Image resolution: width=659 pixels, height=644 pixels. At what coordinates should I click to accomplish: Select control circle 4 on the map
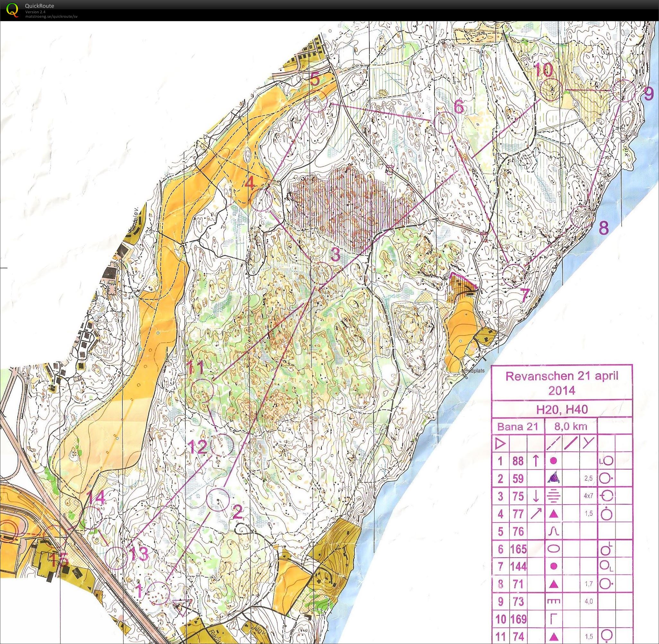261,201
